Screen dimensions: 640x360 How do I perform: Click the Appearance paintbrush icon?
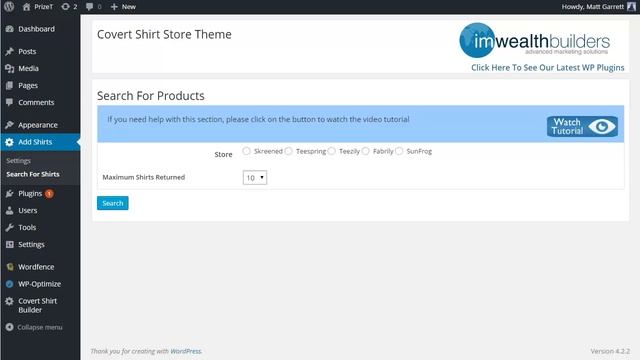pos(10,125)
